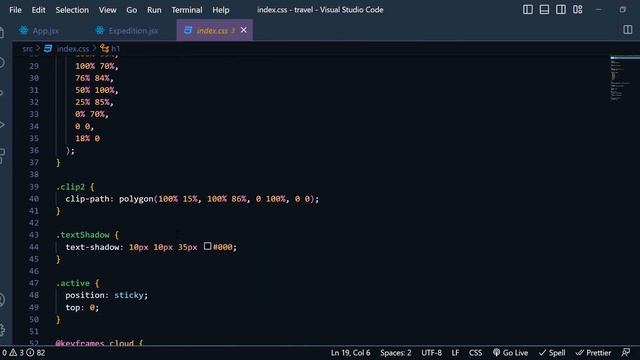Change end of line sequence LF
The height and width of the screenshot is (360, 640).
455,353
